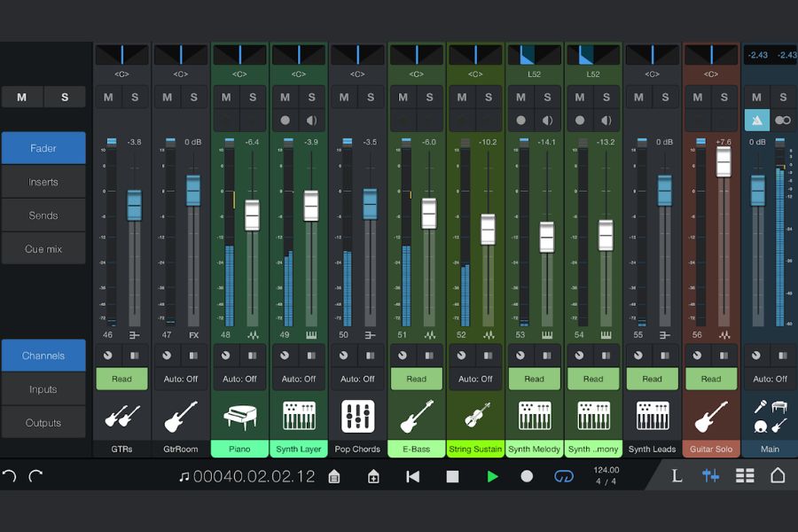Click the E-Bass guitar icon
The width and height of the screenshot is (798, 532).
pos(417,416)
